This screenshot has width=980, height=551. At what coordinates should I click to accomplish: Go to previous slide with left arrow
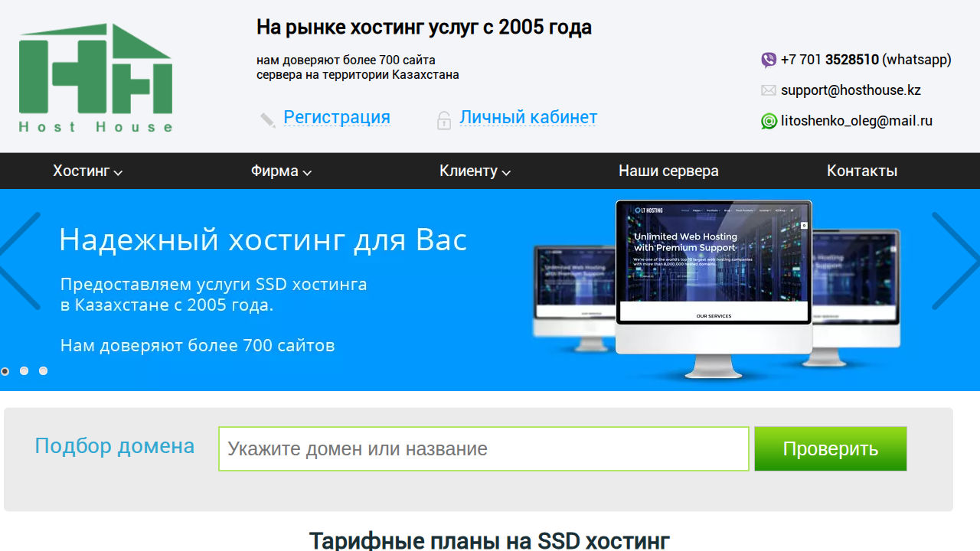pos(19,261)
